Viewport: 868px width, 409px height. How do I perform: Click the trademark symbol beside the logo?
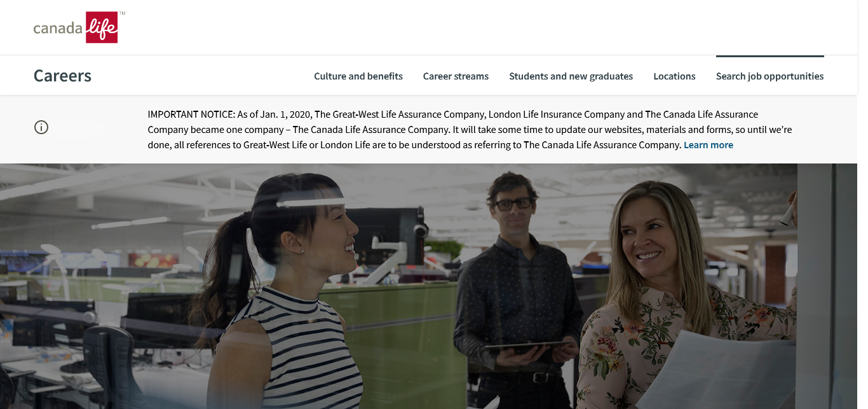pyautogui.click(x=122, y=13)
